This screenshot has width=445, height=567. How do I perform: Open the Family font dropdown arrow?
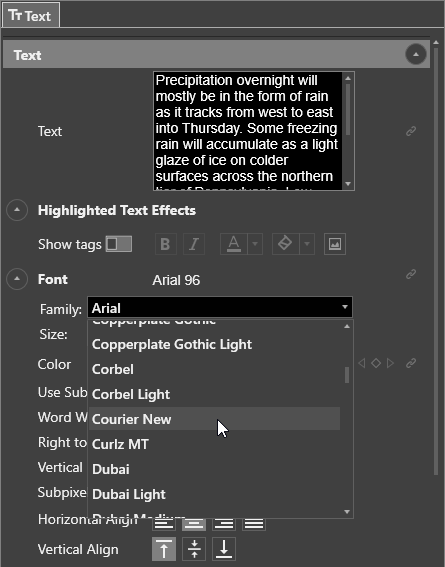[x=345, y=307]
